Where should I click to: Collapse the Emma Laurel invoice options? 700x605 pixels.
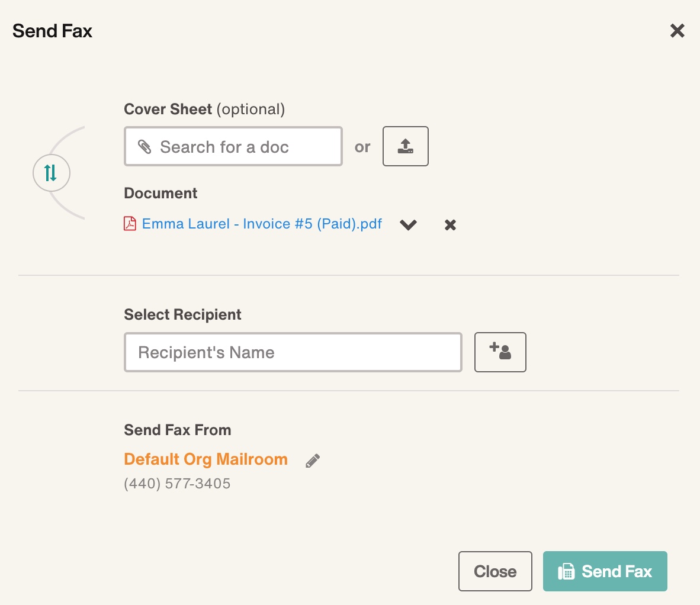(408, 225)
